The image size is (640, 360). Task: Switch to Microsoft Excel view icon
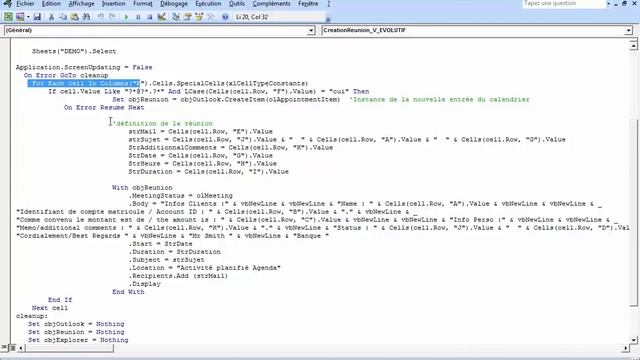(x=8, y=17)
